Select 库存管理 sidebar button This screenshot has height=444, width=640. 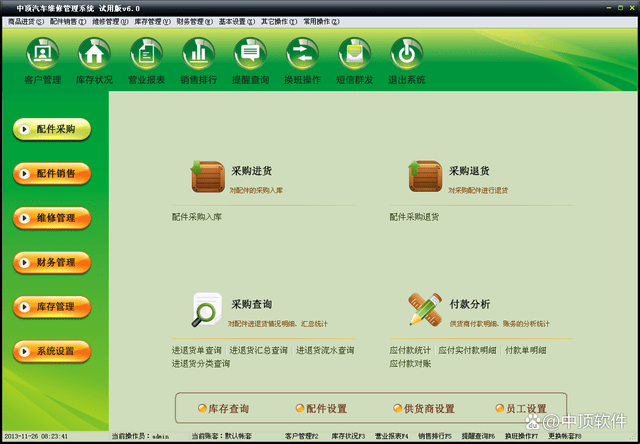(52, 307)
